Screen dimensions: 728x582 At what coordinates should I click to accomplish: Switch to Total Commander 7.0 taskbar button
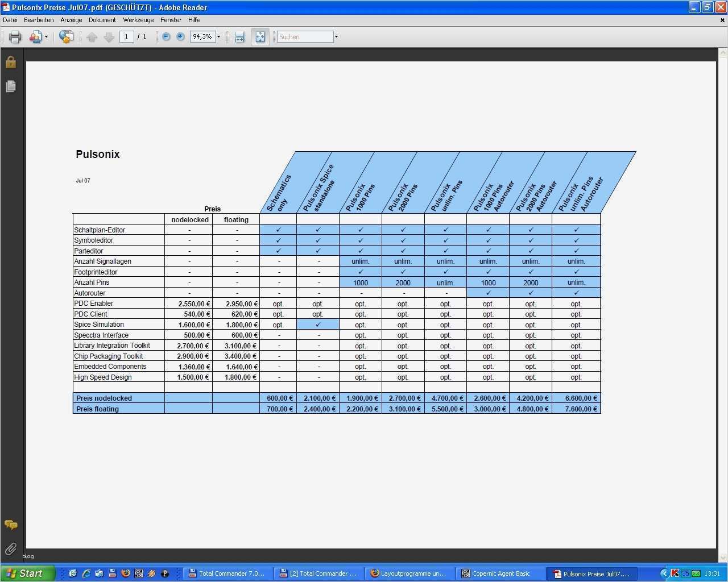(229, 573)
